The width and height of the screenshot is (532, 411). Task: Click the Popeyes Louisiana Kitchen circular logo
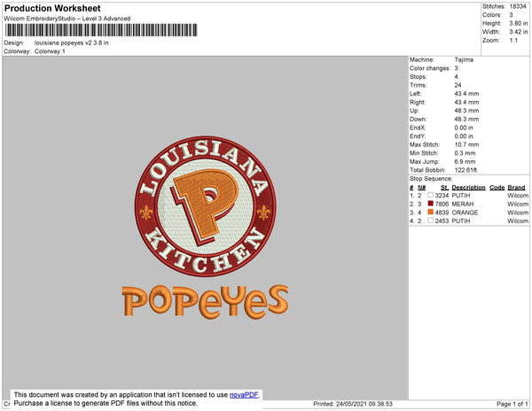(206, 206)
